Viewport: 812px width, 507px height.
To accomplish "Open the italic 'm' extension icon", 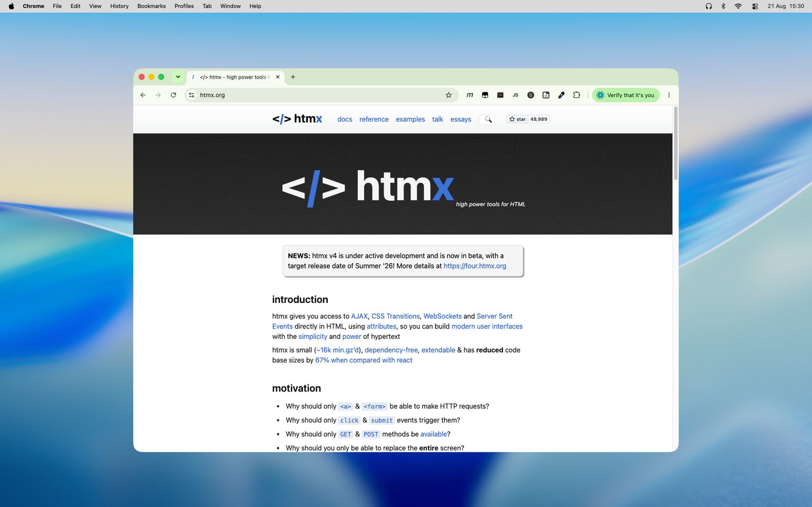I will click(x=469, y=95).
